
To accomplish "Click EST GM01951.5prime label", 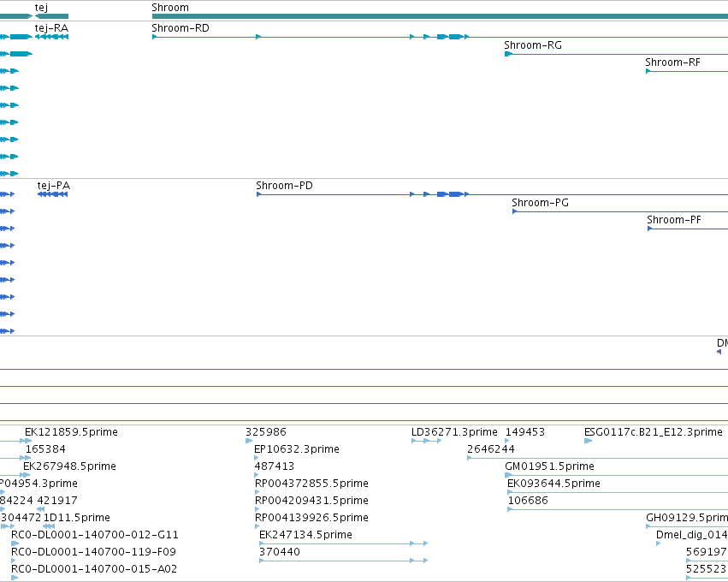I will (550, 466).
